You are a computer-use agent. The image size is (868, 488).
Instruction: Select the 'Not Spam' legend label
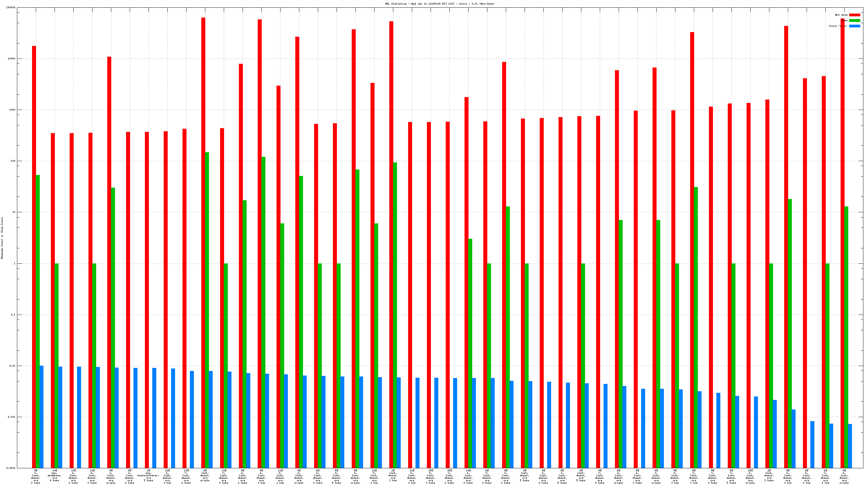[841, 15]
